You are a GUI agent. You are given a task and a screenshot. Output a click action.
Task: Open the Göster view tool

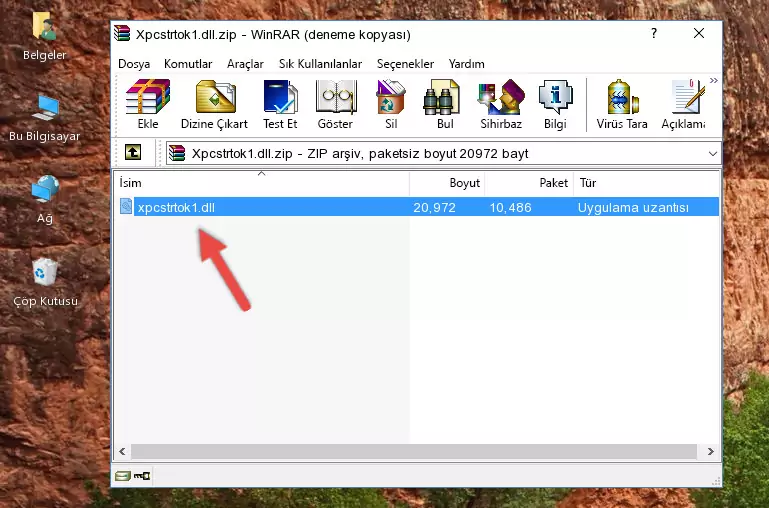(x=335, y=104)
